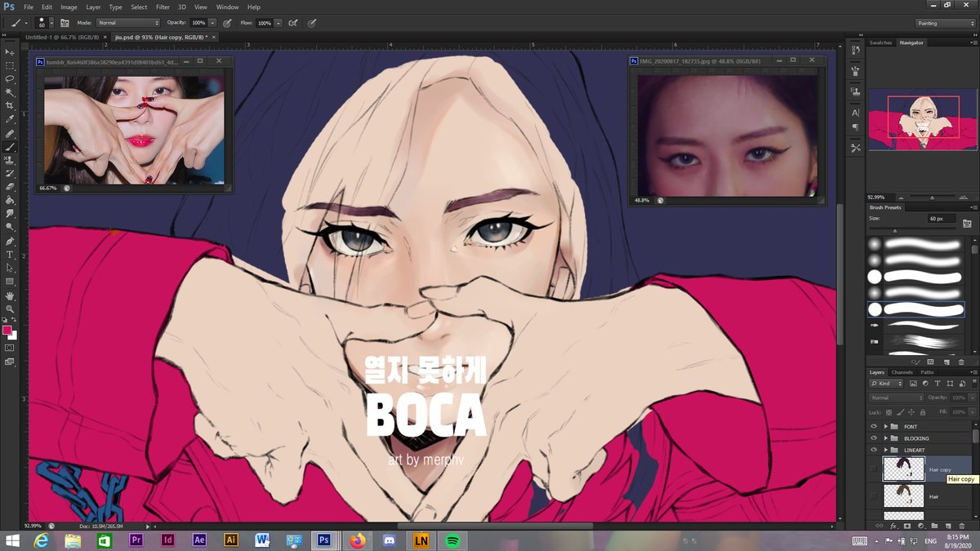The width and height of the screenshot is (980, 551).
Task: Toggle the layer filter on/off switch
Action: pyautogui.click(x=974, y=384)
